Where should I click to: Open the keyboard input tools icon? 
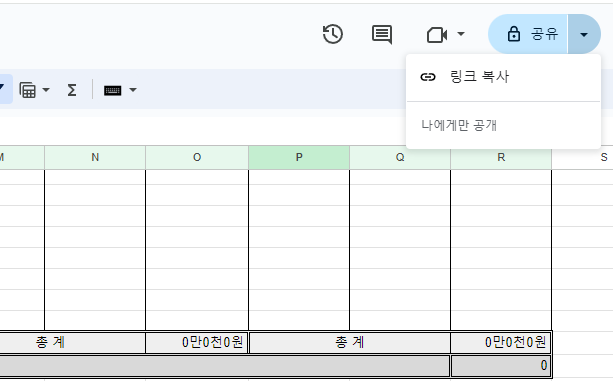click(x=113, y=91)
